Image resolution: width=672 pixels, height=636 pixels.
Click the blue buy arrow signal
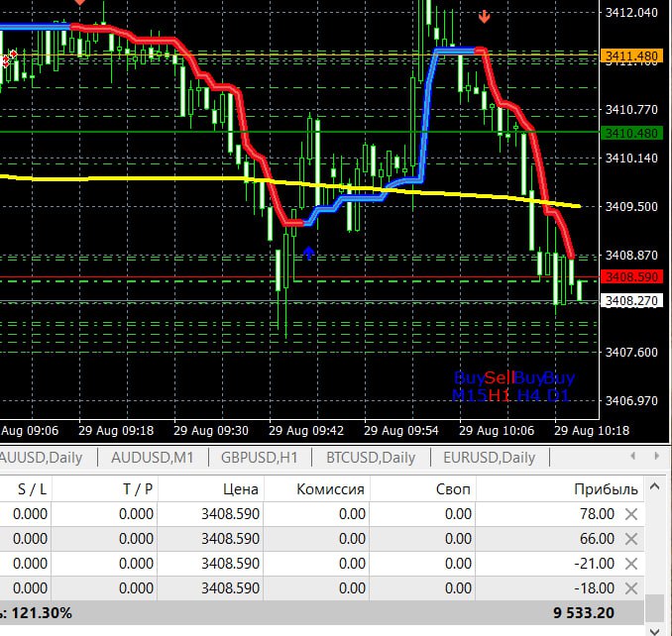(308, 253)
